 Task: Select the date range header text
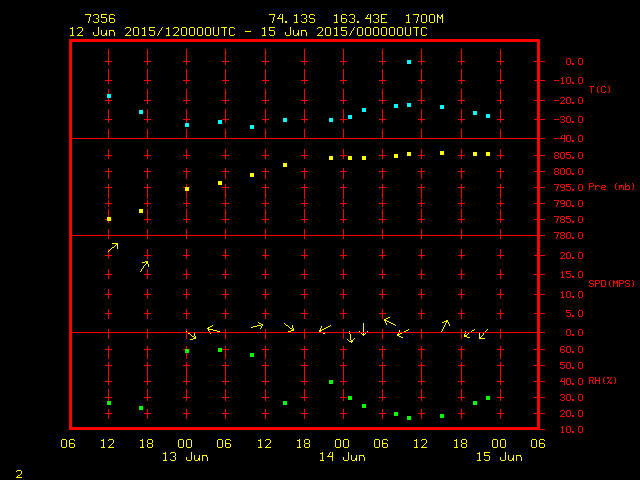pyautogui.click(x=248, y=32)
